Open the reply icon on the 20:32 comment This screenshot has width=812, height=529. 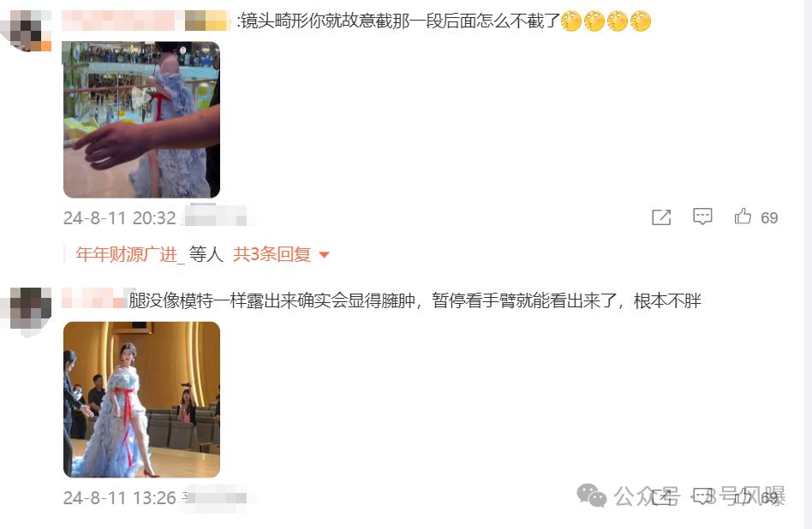pyautogui.click(x=702, y=217)
